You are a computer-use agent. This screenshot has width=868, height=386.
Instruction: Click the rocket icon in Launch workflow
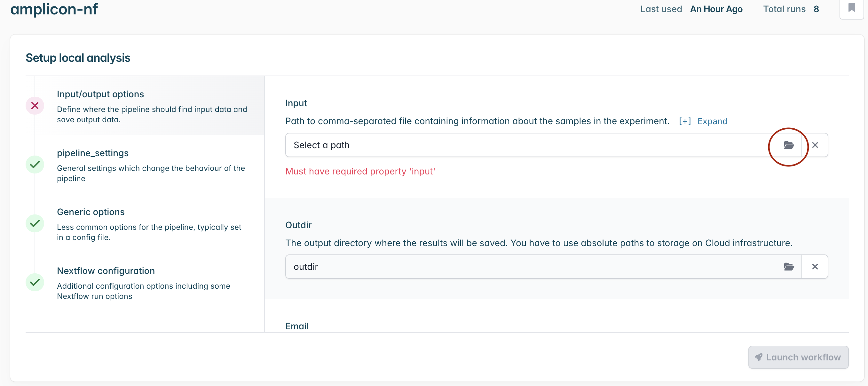click(x=759, y=357)
